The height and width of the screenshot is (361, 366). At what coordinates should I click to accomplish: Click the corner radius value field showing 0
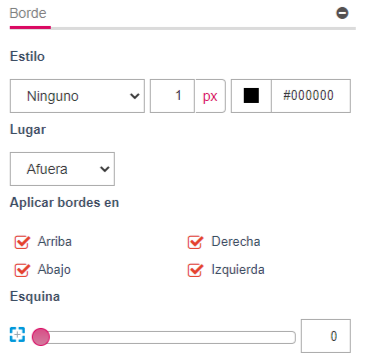click(x=326, y=336)
